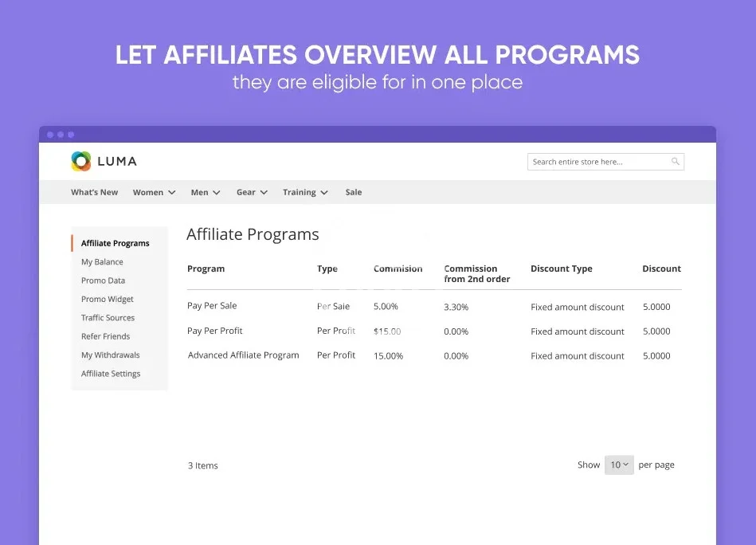Open Traffic Sources sidebar link
Screen dimensions: 756x545
(108, 318)
